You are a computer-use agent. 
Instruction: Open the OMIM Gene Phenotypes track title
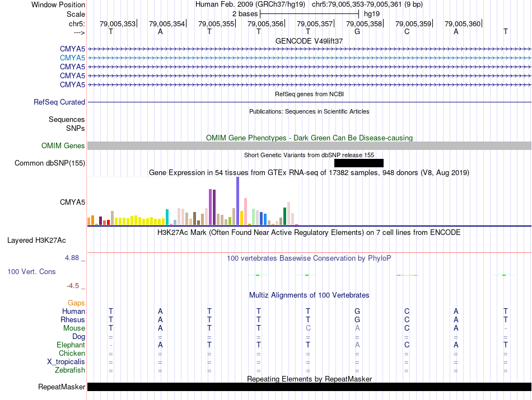309,138
